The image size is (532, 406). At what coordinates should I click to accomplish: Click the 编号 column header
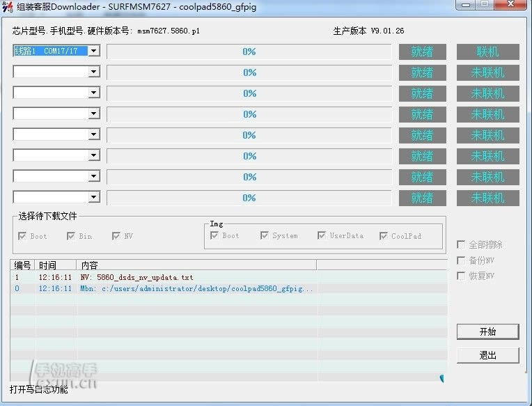click(x=23, y=265)
